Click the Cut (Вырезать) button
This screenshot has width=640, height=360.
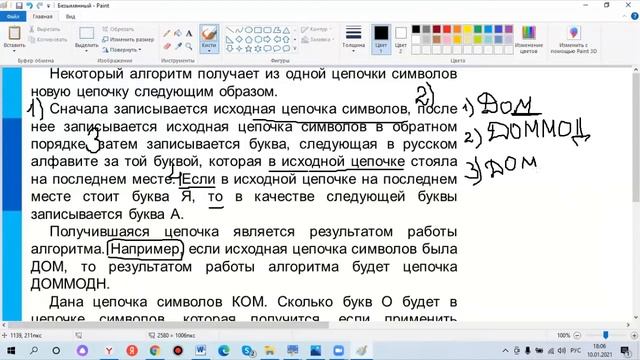(x=44, y=29)
